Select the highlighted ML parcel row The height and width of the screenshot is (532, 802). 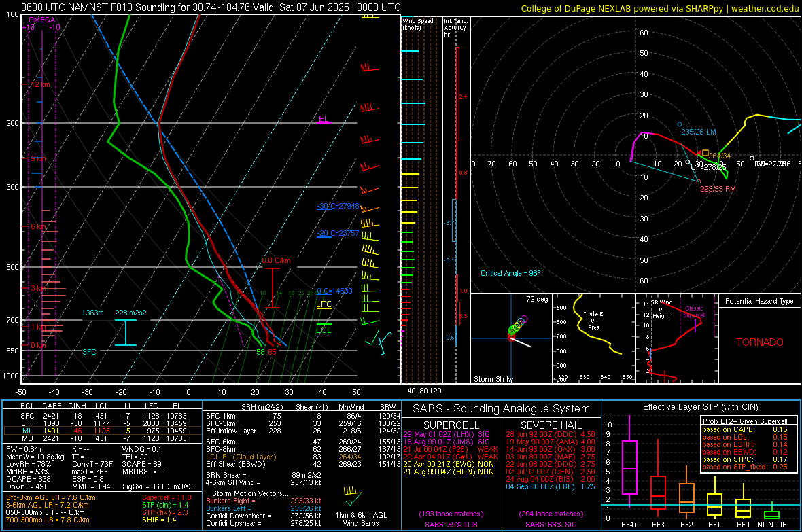103,431
